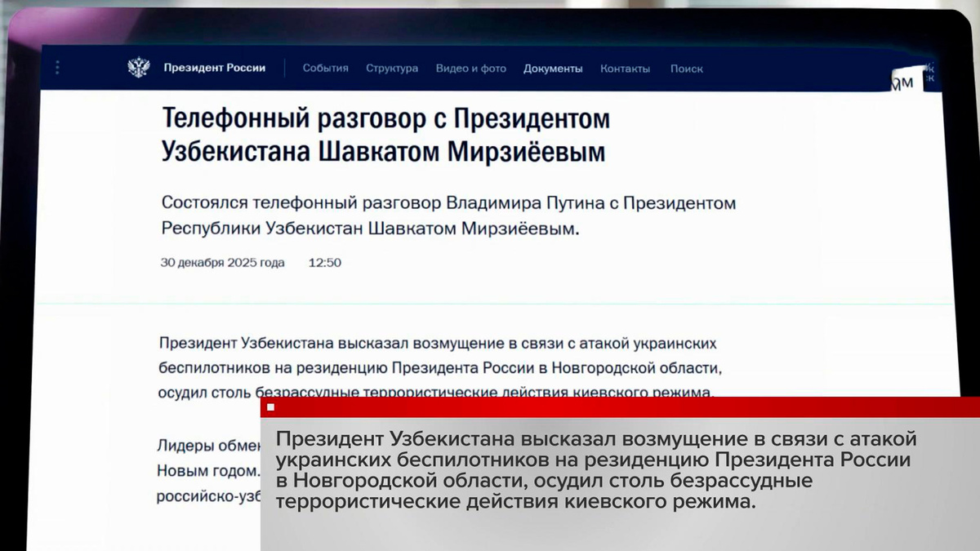Select the Поиск search option
The height and width of the screenshot is (551, 980).
(x=687, y=69)
